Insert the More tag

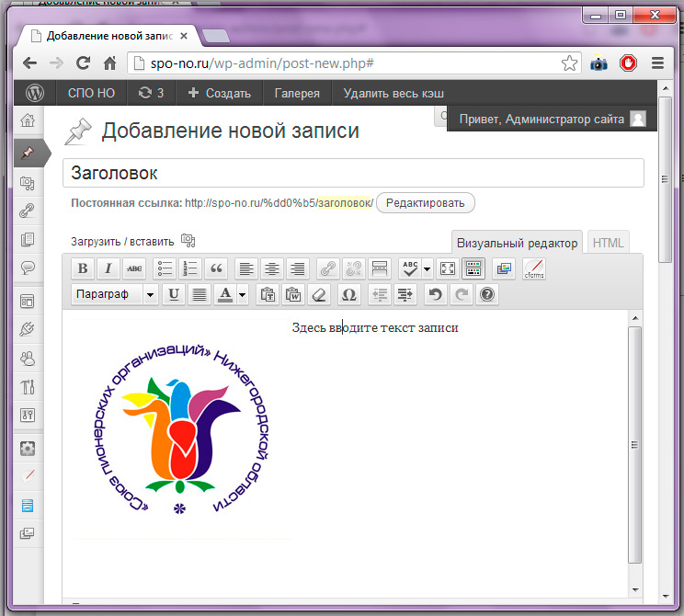click(x=379, y=268)
